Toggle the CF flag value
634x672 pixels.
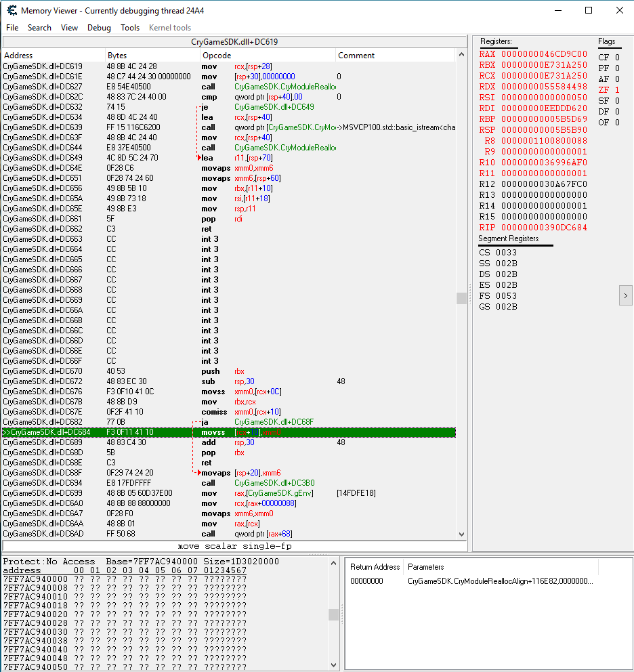coord(616,58)
